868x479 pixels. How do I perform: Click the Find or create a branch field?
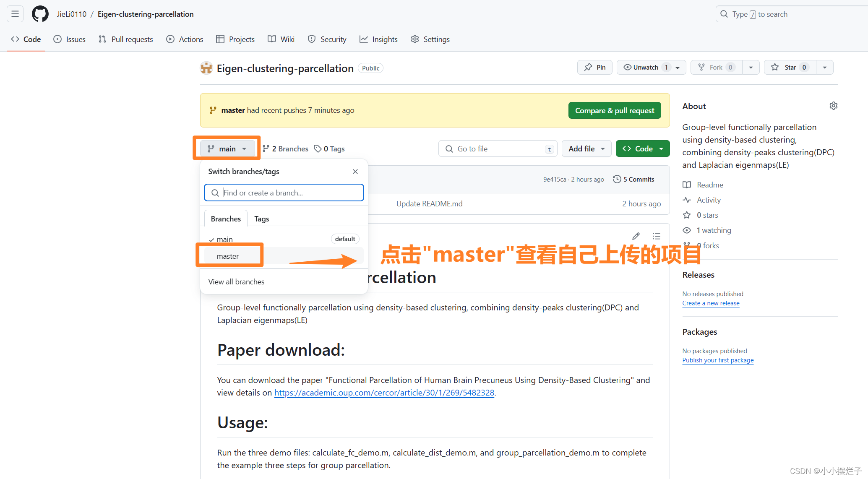[289, 193]
